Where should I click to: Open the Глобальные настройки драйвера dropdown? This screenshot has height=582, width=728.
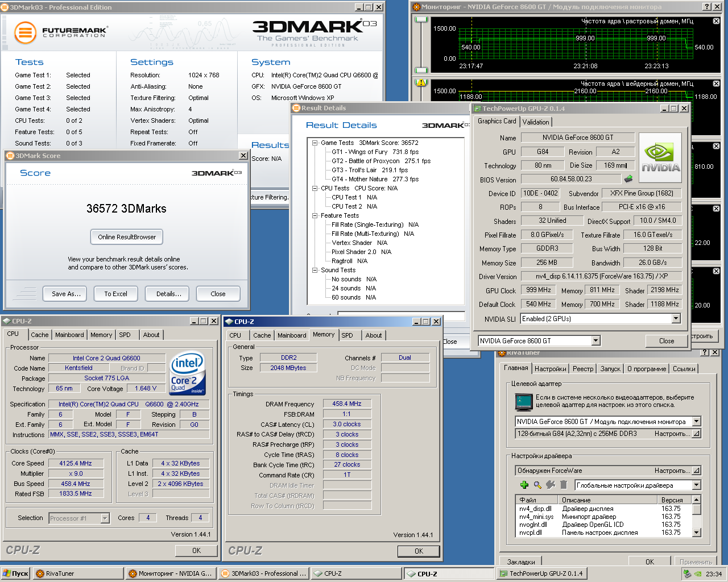click(x=696, y=485)
